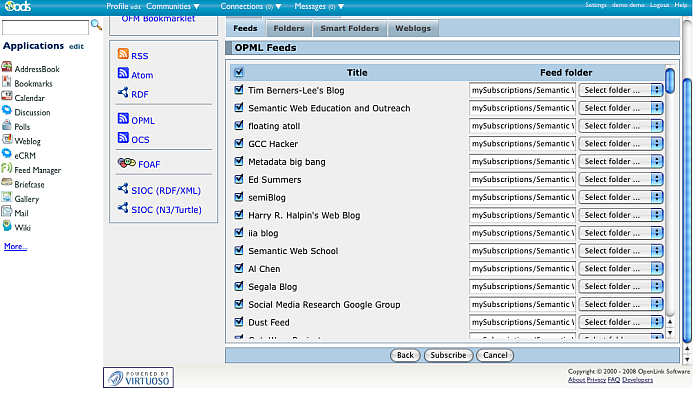Image resolution: width=700 pixels, height=401 pixels.
Task: Switch to the Smart Folders tab
Action: pos(350,28)
